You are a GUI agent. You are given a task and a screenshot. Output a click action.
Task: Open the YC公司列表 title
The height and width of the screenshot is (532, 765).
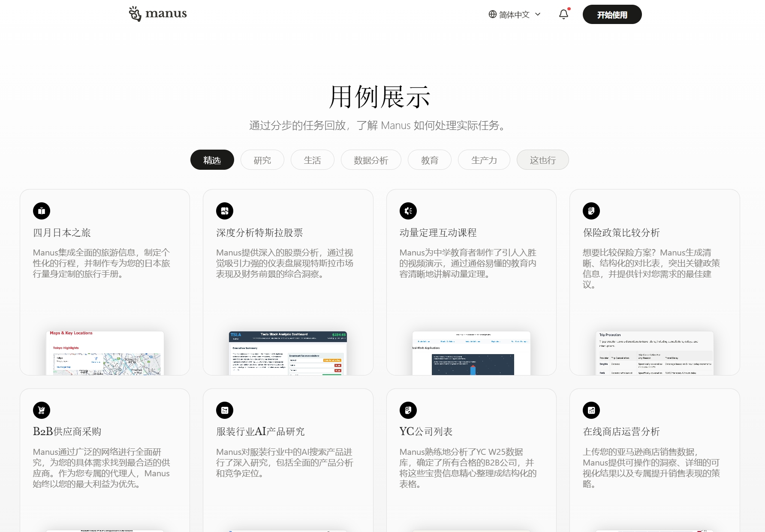(426, 432)
